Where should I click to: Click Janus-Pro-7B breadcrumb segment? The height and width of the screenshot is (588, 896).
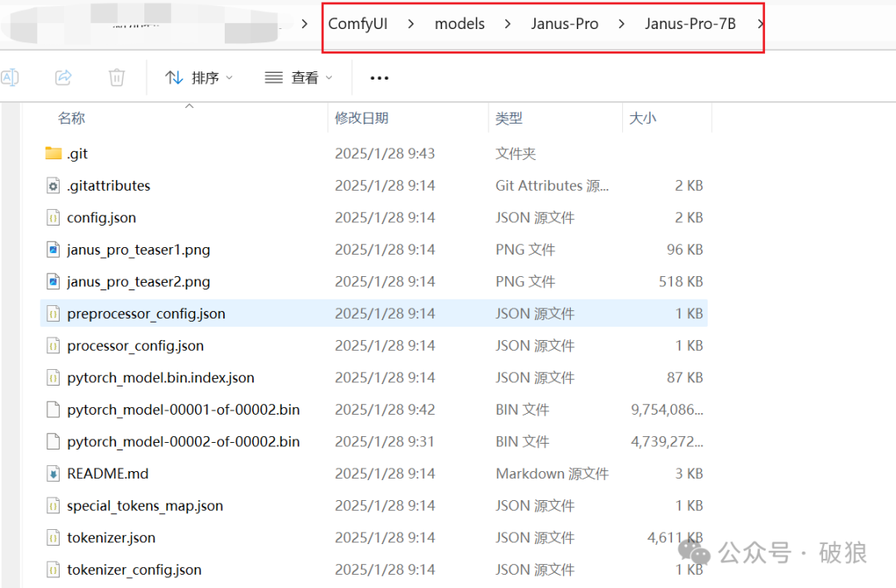(690, 24)
